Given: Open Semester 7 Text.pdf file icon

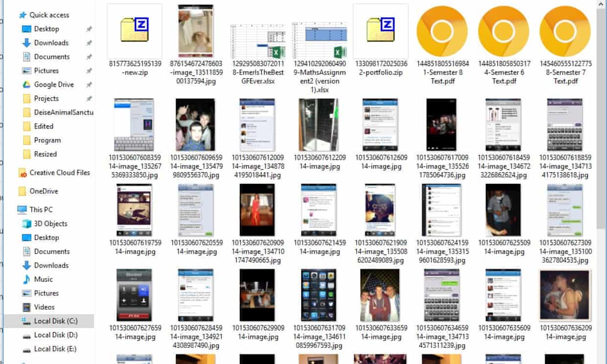Looking at the screenshot, I should (x=566, y=32).
